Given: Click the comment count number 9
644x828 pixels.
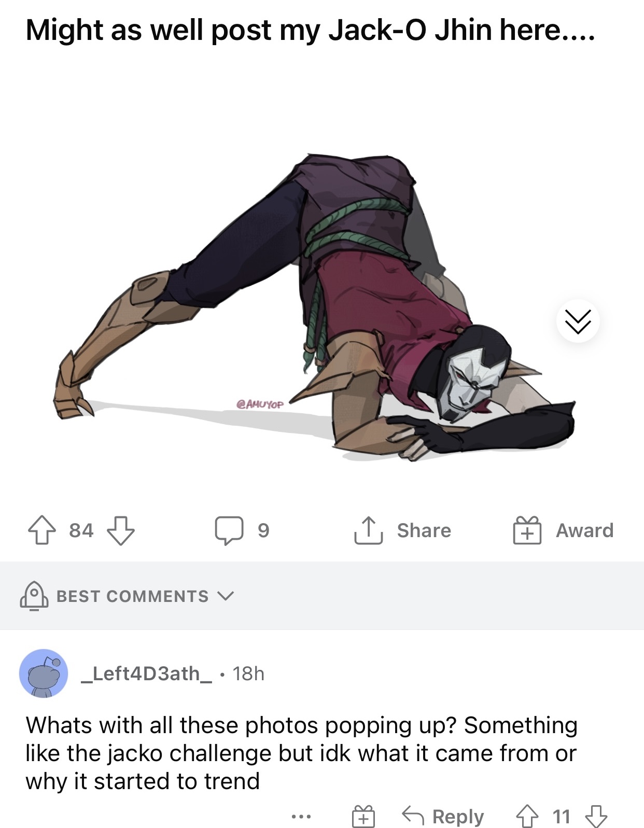Looking at the screenshot, I should pos(263,530).
